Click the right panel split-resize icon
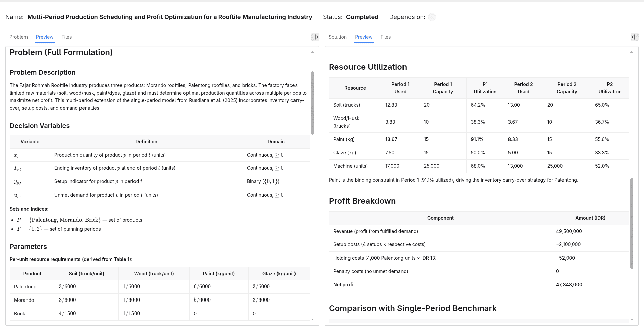This screenshot has width=644, height=328. point(634,37)
